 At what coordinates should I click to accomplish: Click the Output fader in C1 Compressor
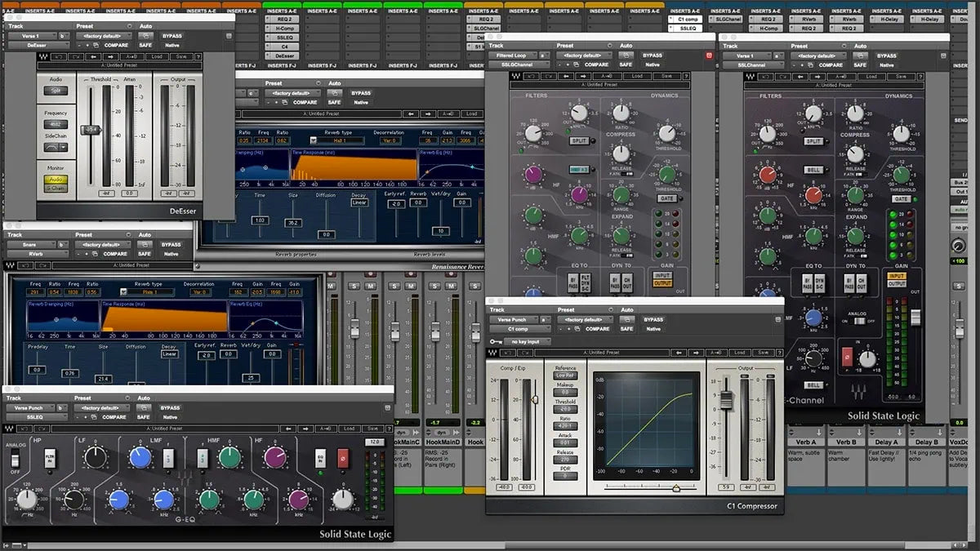725,398
